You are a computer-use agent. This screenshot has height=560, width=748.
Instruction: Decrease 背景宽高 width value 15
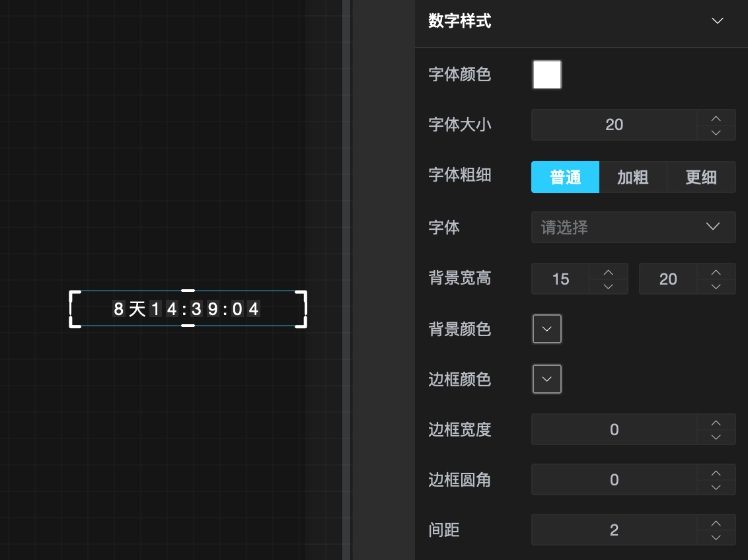[x=608, y=287]
